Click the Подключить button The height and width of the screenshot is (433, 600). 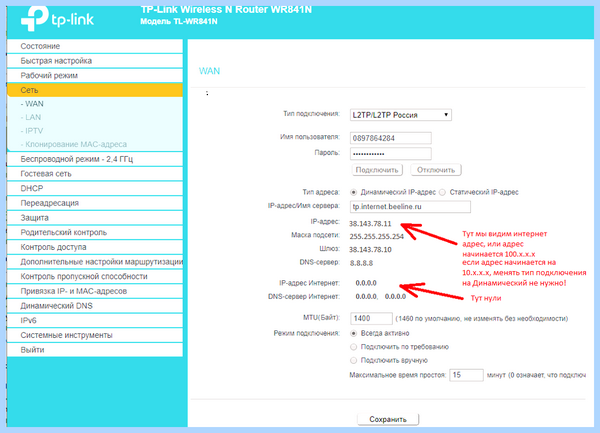pyautogui.click(x=377, y=170)
